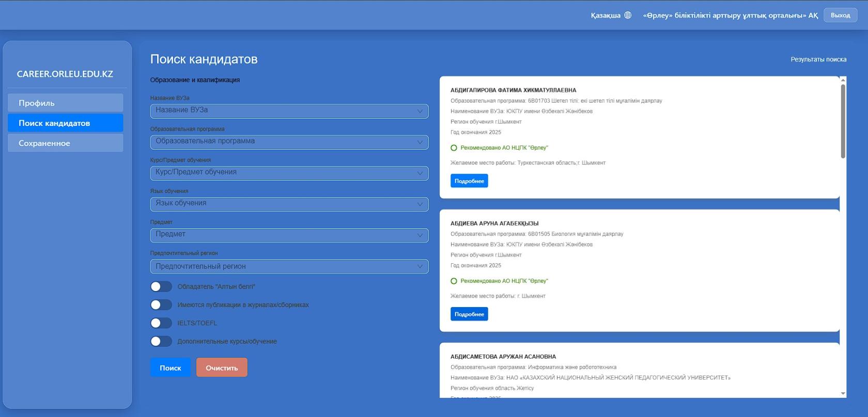Switch language to Қазақша
This screenshot has height=417, width=868.
606,15
